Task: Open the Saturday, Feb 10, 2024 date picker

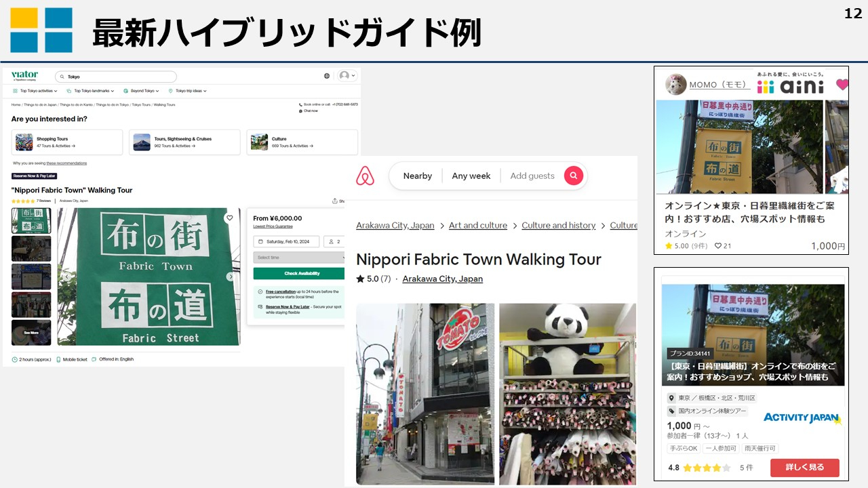Action: click(286, 241)
